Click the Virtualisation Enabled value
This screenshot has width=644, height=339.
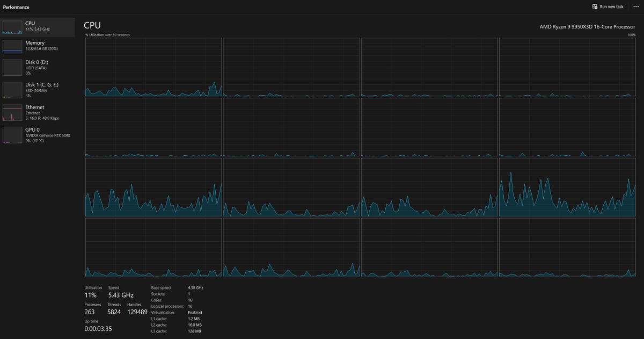195,313
